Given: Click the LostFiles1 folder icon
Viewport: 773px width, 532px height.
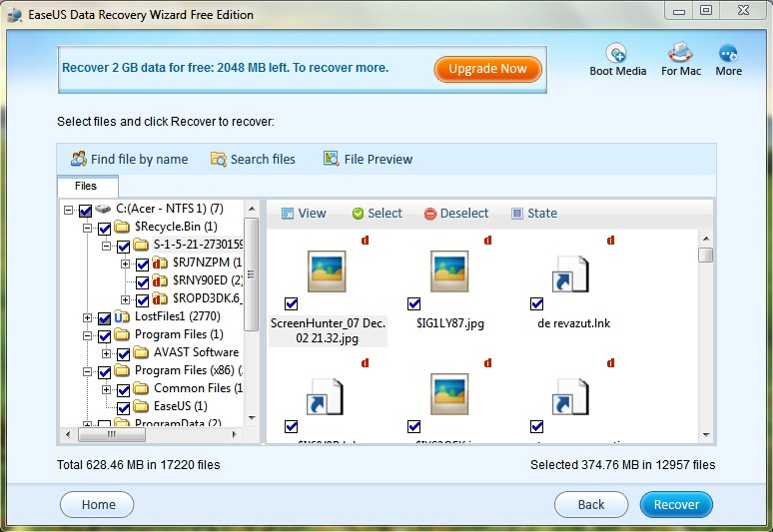Looking at the screenshot, I should click(122, 316).
